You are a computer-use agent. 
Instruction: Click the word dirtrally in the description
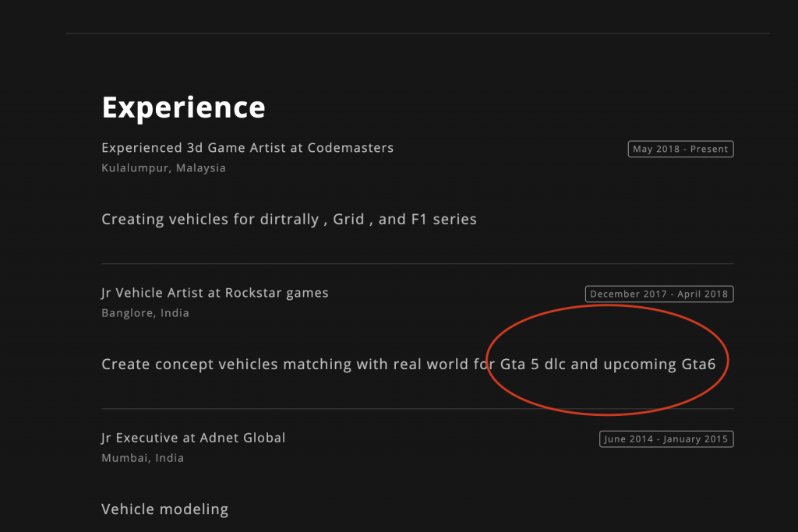pos(288,220)
